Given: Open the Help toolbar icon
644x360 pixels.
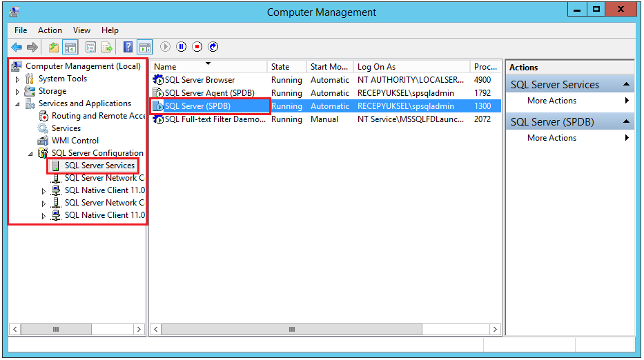Looking at the screenshot, I should 128,47.
